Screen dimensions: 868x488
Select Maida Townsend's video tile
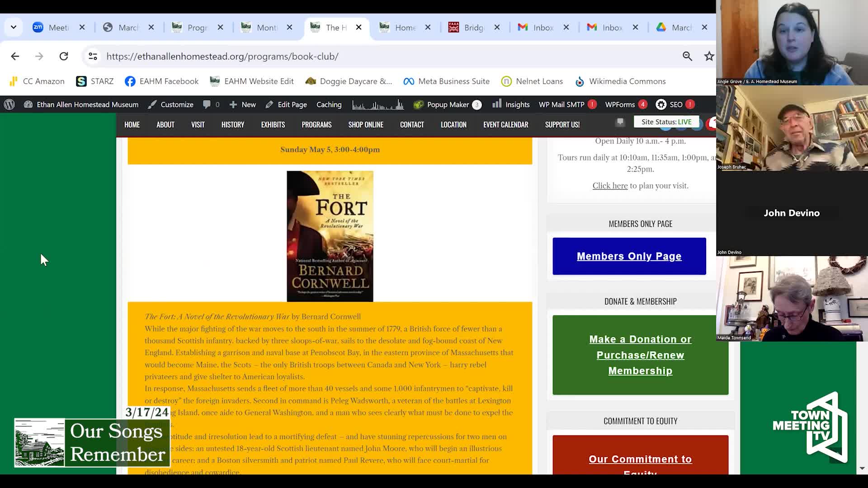tap(792, 299)
